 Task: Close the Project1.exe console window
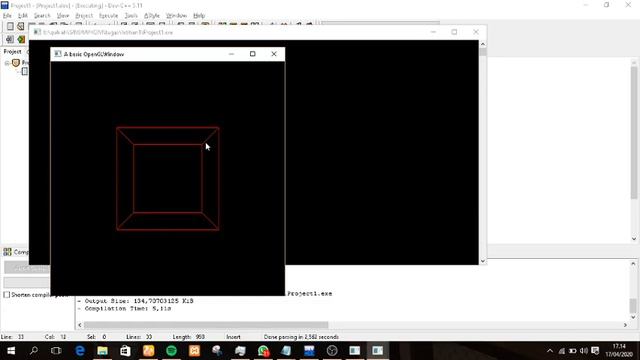[x=476, y=32]
